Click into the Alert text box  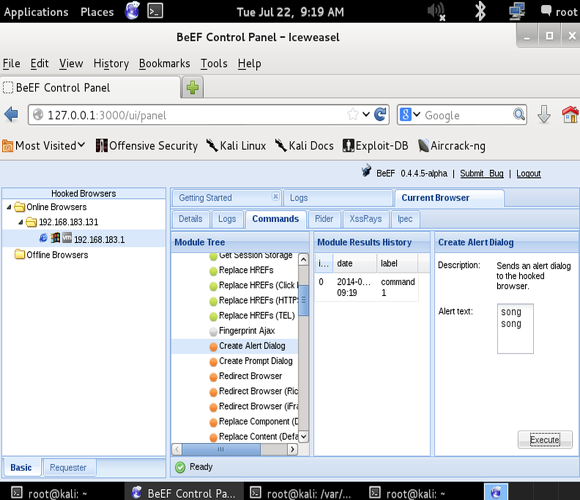coord(515,329)
